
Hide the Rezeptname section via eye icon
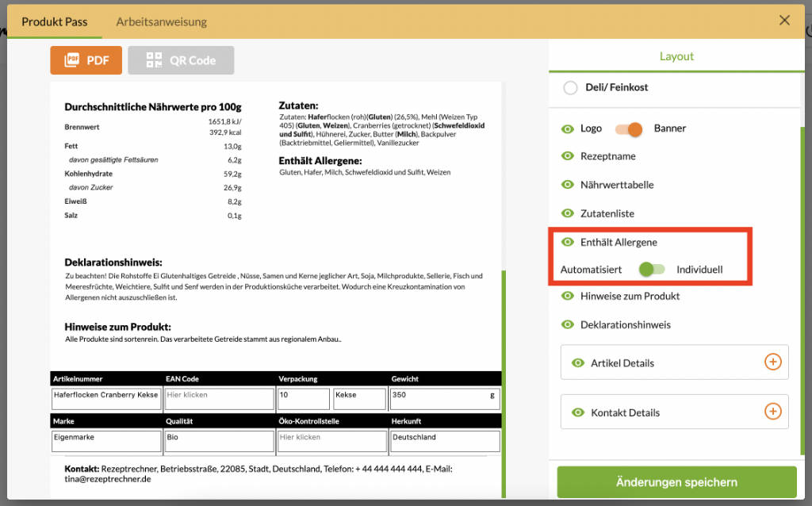pyautogui.click(x=568, y=156)
